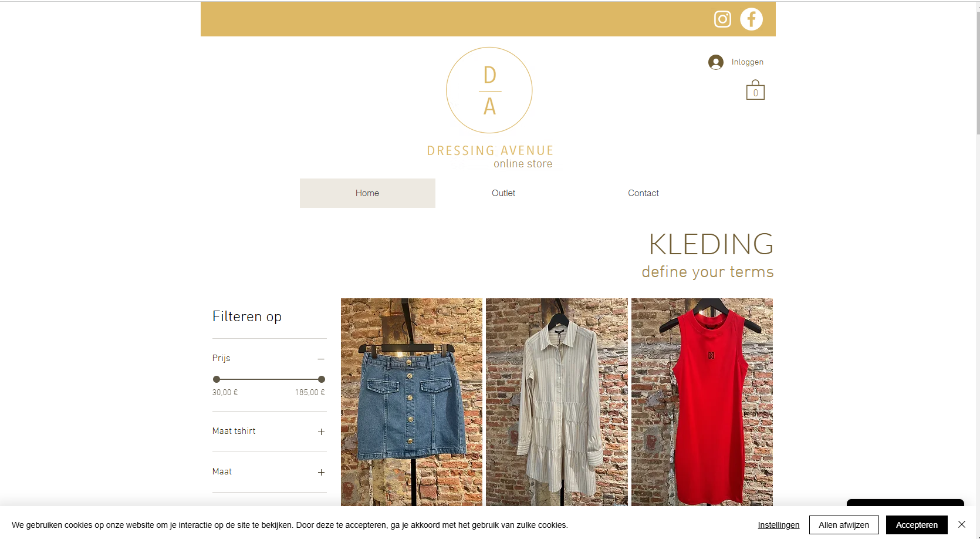Click the maximum price slider handle
This screenshot has width=980, height=539.
click(321, 379)
